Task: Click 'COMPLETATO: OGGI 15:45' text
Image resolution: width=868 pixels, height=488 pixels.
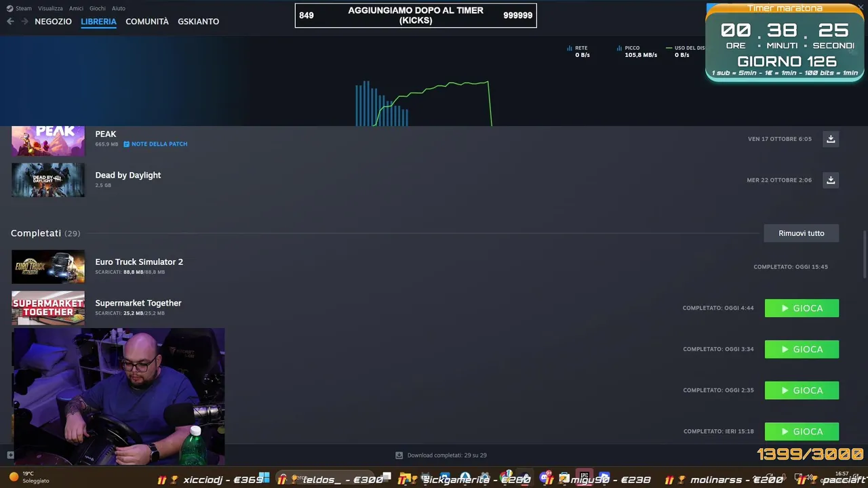Action: 791,267
